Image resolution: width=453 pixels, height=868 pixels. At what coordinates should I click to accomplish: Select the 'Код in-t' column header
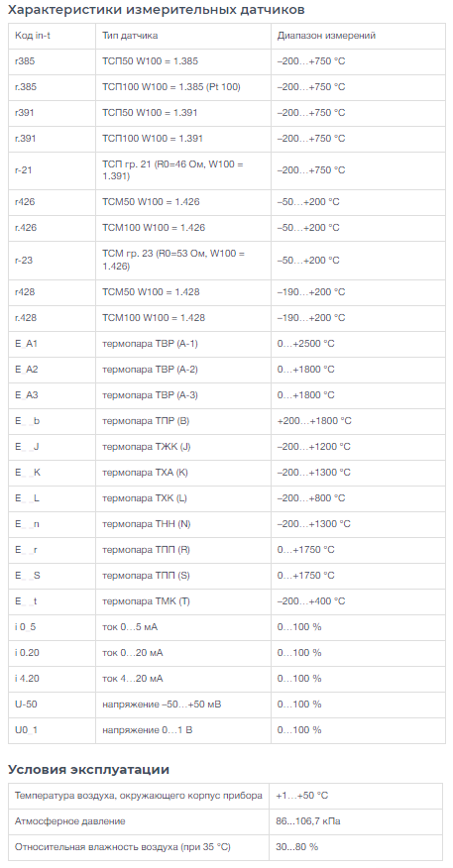click(x=53, y=36)
